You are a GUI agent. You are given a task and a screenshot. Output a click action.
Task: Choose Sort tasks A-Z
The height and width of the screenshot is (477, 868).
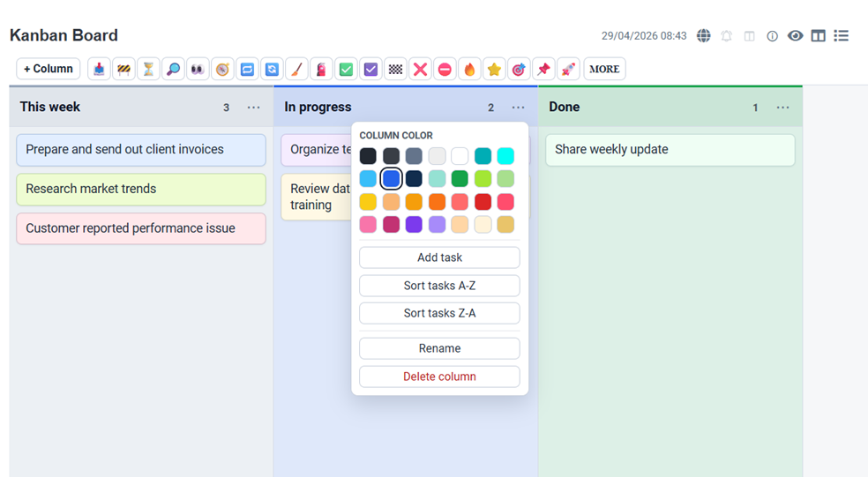[x=439, y=286]
